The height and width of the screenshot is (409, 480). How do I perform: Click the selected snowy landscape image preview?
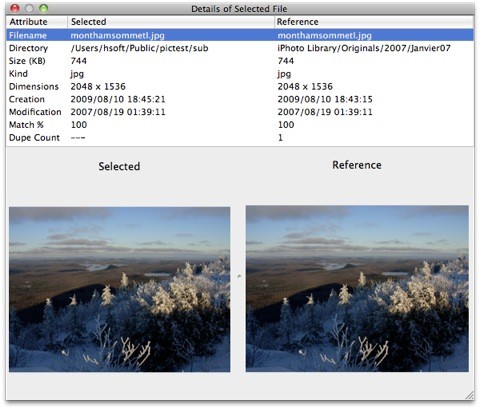tap(119, 289)
